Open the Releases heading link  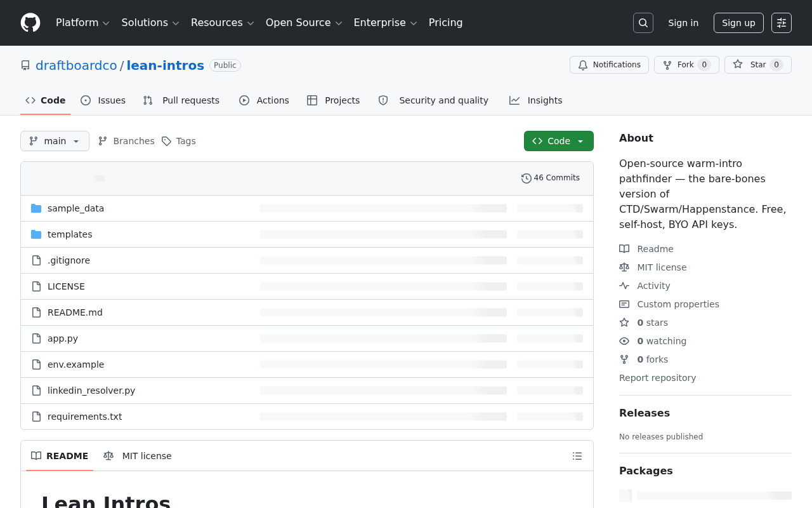pos(645,413)
